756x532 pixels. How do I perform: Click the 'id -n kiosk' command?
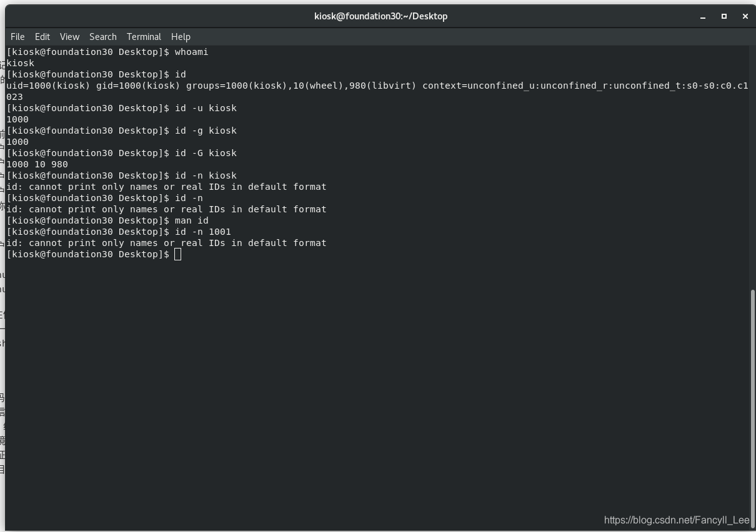(206, 175)
